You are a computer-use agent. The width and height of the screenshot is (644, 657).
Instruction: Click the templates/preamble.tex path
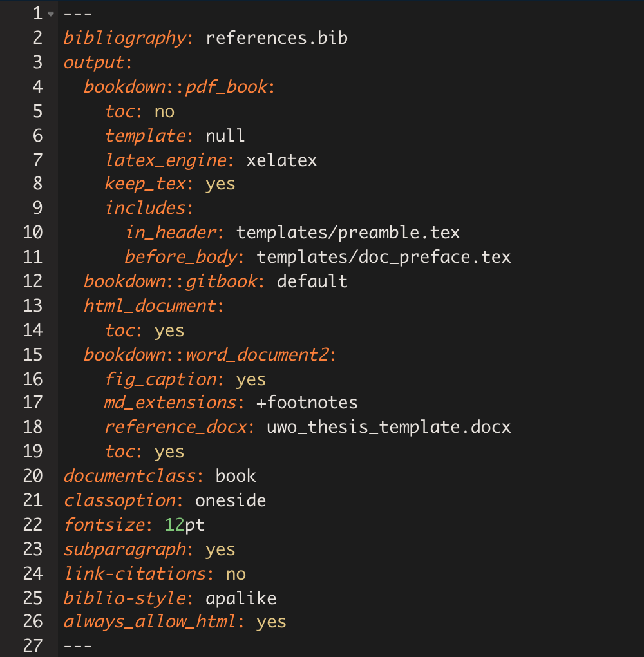[348, 233]
